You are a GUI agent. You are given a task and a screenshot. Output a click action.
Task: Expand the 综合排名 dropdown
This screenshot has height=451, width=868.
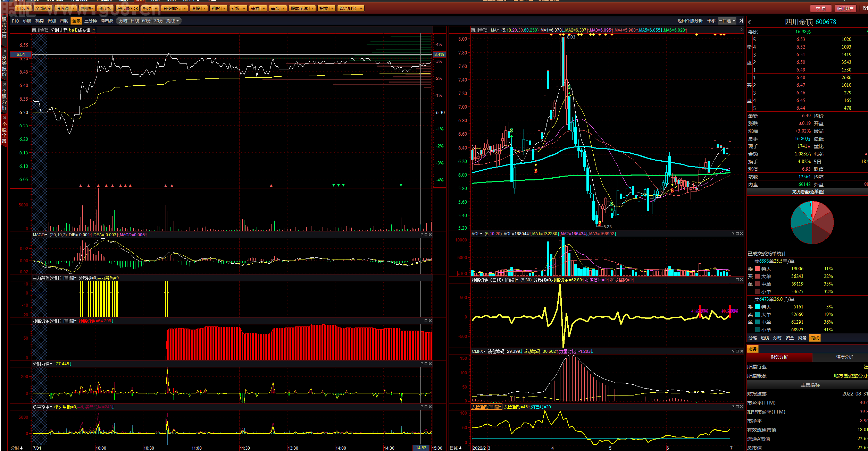(x=361, y=9)
